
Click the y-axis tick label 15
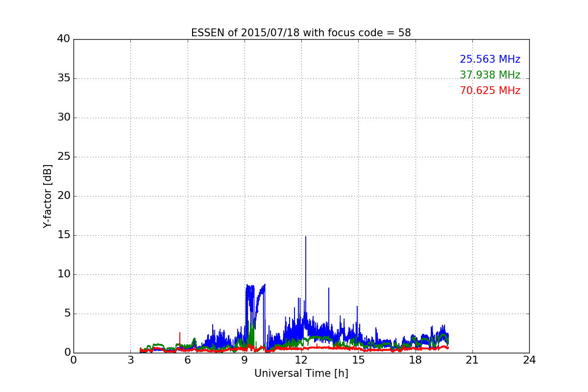(63, 235)
